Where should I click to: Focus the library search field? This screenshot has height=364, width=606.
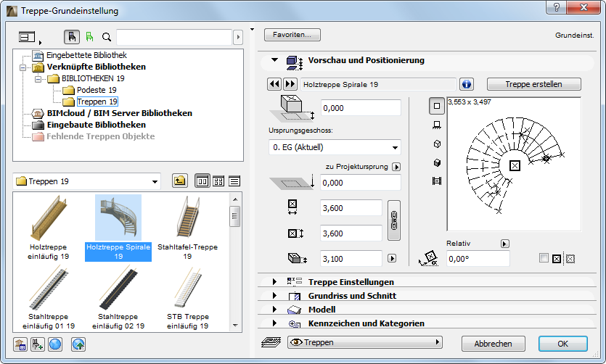coord(174,37)
